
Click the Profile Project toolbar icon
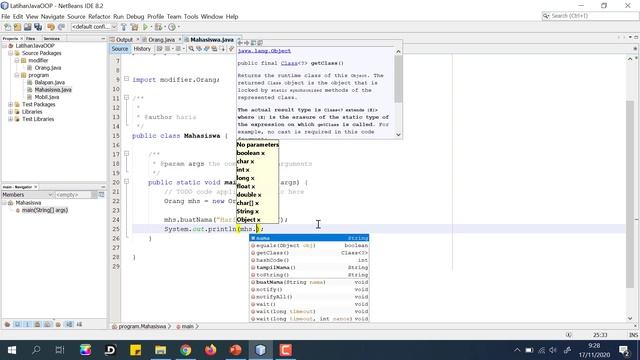pos(172,27)
